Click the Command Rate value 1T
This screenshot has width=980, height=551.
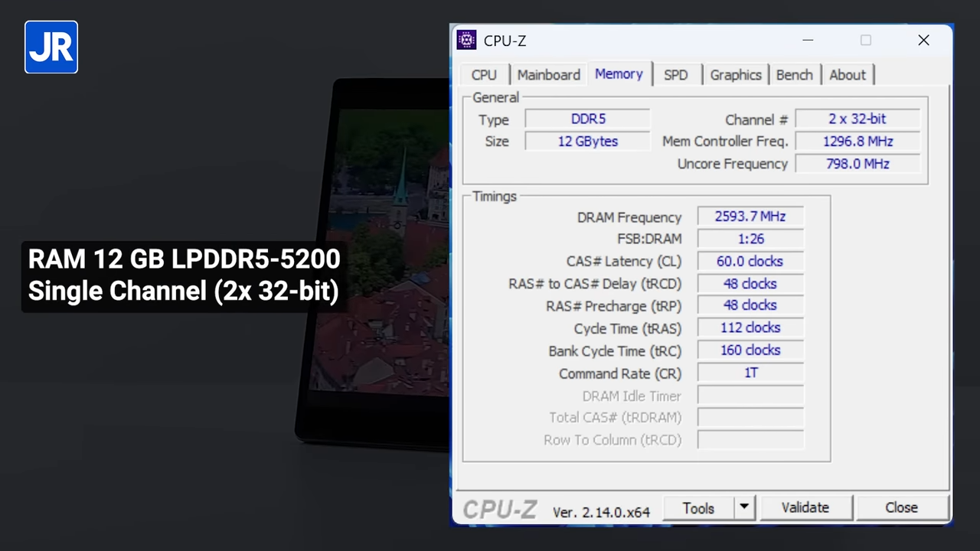click(750, 373)
